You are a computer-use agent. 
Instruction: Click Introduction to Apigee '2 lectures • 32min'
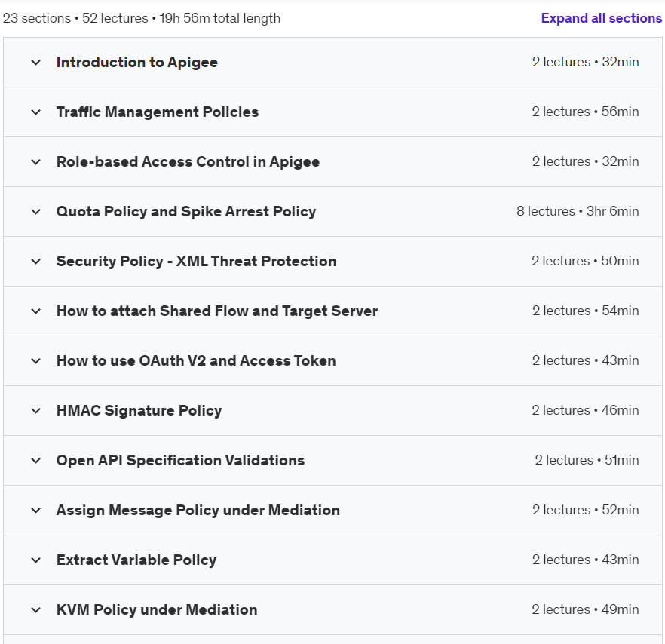pyautogui.click(x=585, y=63)
